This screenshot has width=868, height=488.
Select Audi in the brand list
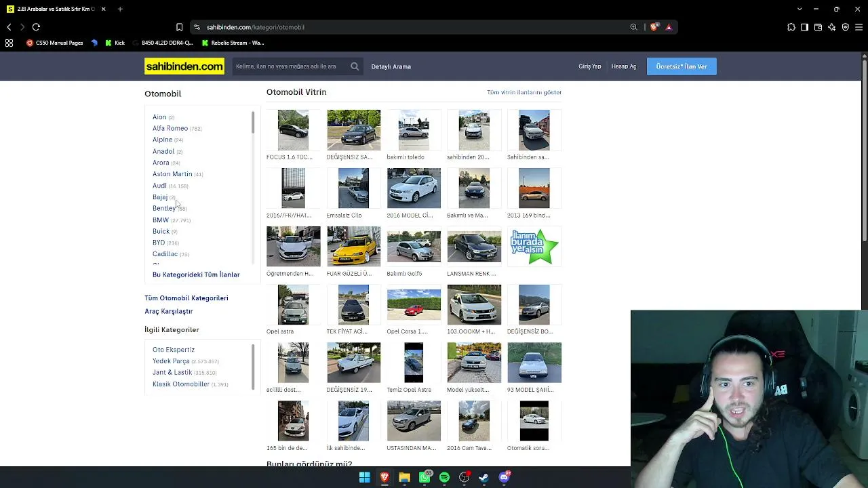tap(159, 186)
